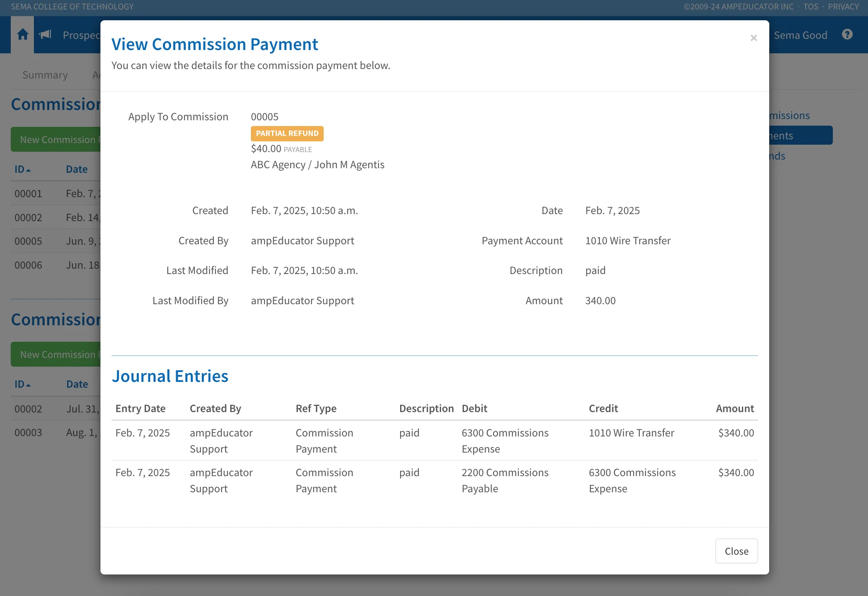Sort lower table by Date column

(77, 384)
